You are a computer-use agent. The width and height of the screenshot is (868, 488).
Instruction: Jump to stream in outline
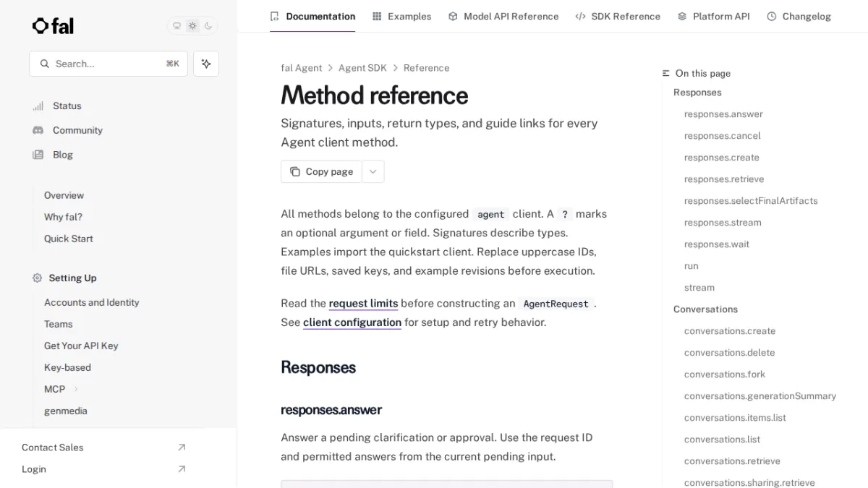pyautogui.click(x=699, y=288)
